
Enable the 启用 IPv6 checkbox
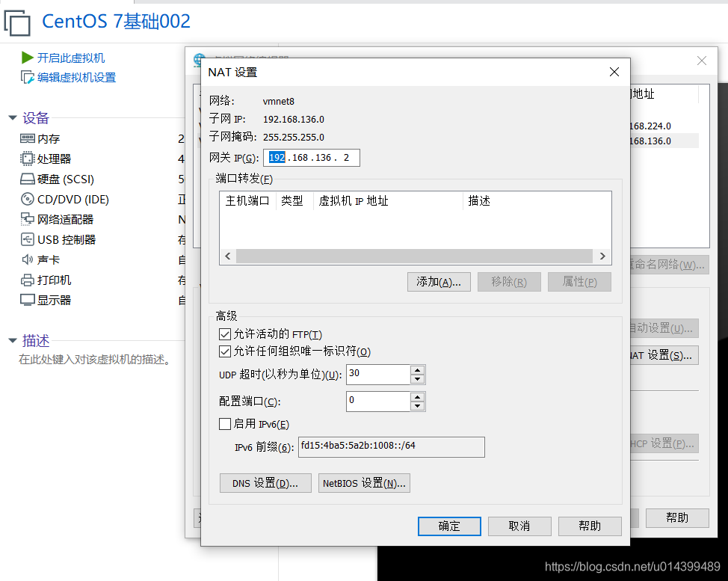tap(225, 423)
